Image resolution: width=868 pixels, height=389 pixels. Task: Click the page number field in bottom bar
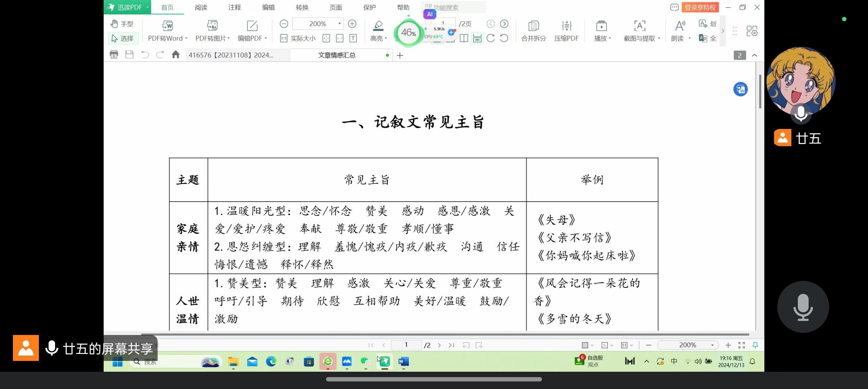point(406,345)
